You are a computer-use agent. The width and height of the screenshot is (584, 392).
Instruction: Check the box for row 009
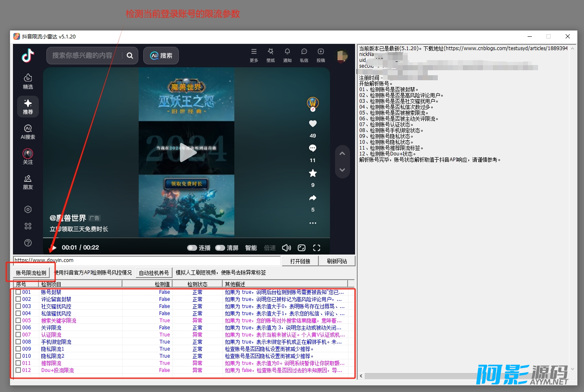(18, 349)
